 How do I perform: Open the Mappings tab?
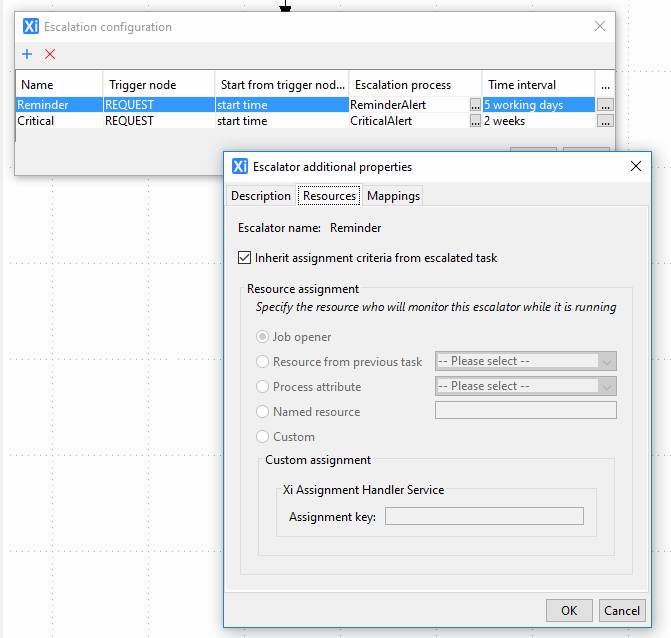(x=393, y=196)
